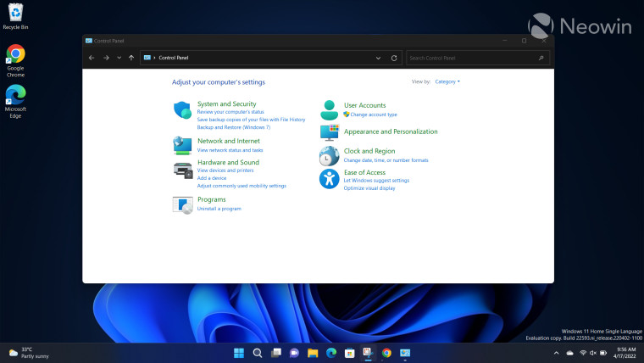Image resolution: width=644 pixels, height=363 pixels.
Task: Open the address bar history dropdown
Action: (x=378, y=58)
